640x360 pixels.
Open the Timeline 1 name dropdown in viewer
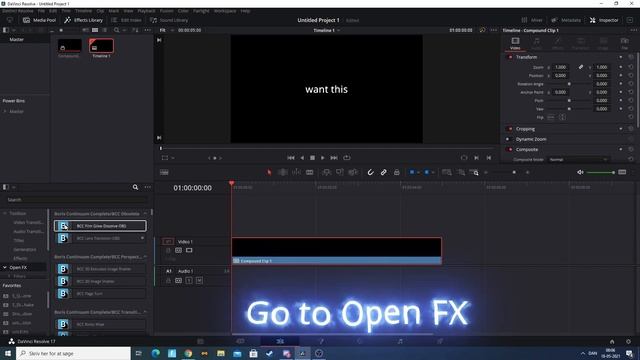[327, 30]
